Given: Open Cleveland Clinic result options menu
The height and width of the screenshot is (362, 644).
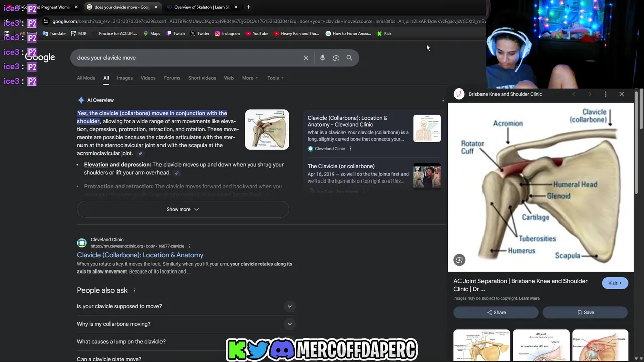Looking at the screenshot, I should click(189, 246).
